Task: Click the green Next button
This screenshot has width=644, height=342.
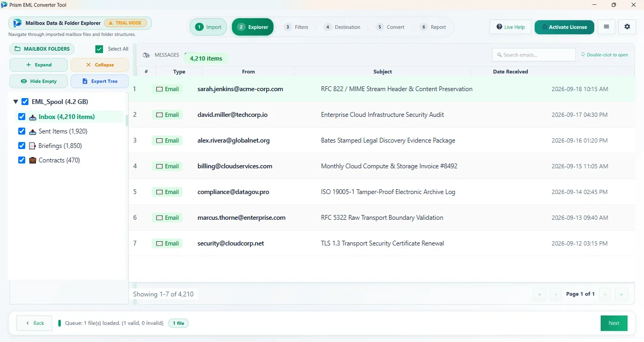Action: tap(614, 323)
